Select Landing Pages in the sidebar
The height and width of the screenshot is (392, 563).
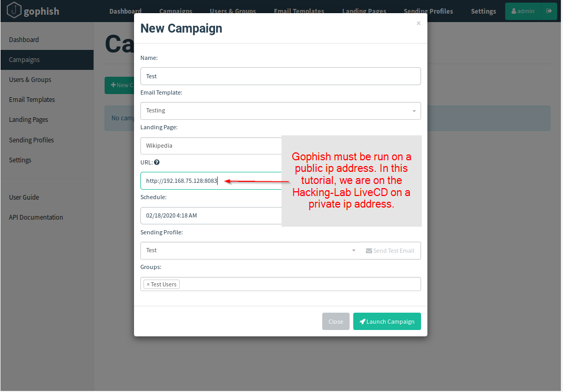tap(28, 120)
